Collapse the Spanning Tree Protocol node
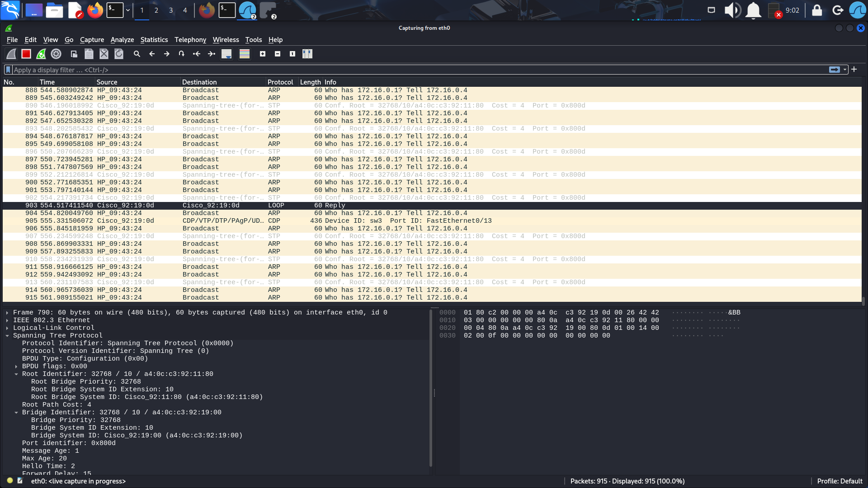Screen dimensions: 868x488 pyautogui.click(x=7, y=336)
